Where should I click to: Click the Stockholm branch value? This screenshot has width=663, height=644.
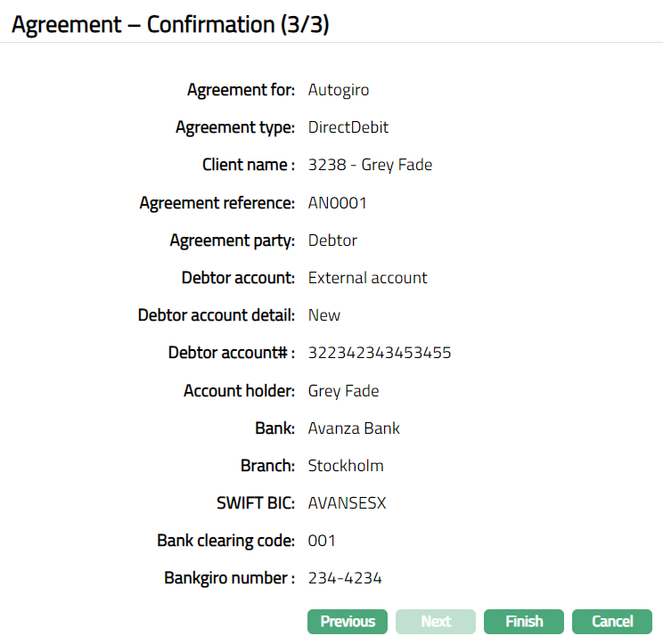click(346, 466)
